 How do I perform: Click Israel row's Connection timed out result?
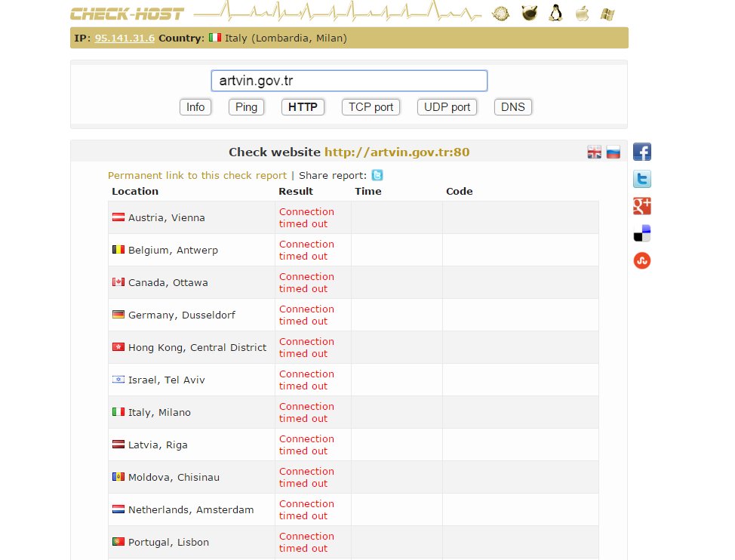[x=306, y=380]
